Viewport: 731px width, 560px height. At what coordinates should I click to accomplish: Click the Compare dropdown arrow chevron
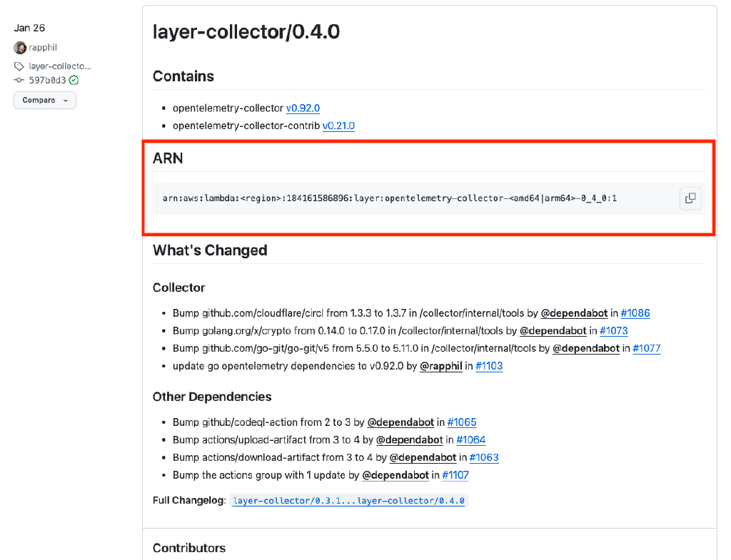click(x=66, y=100)
